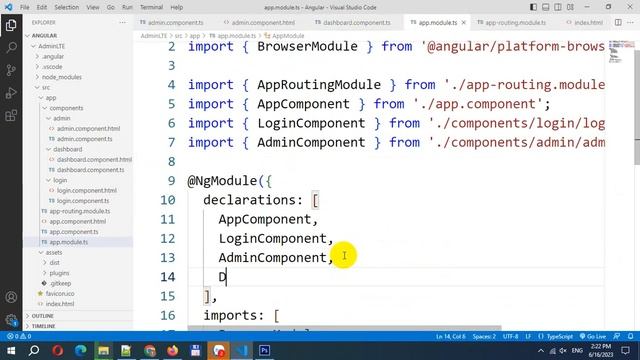Click Ln 14, Col 6 cursor position
640x360 pixels.
click(451, 336)
